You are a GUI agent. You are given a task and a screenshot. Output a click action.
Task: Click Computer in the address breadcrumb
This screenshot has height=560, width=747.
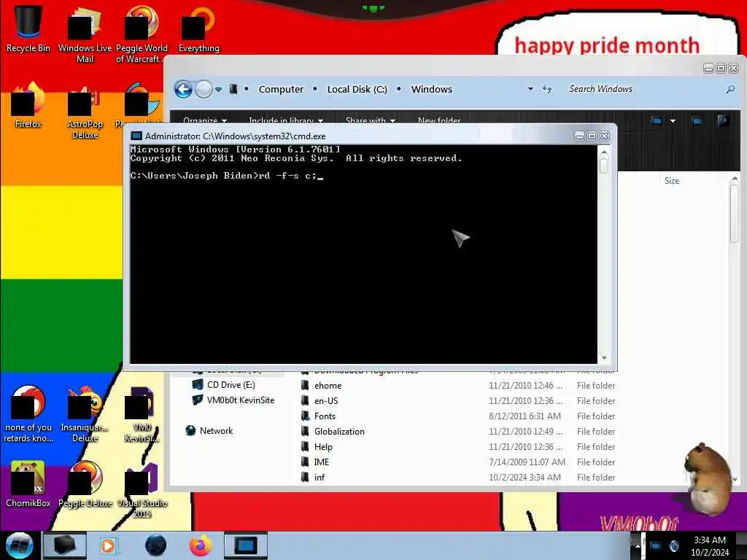281,89
